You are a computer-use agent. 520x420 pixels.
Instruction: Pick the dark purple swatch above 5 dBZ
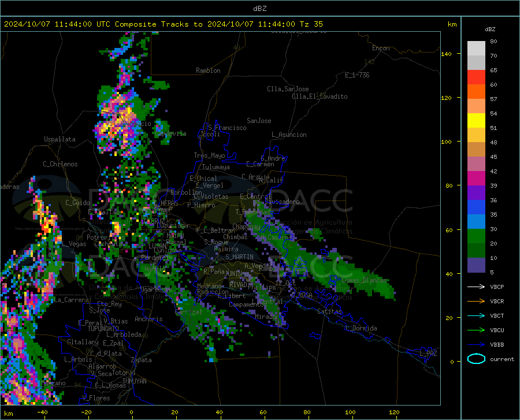tap(476, 265)
